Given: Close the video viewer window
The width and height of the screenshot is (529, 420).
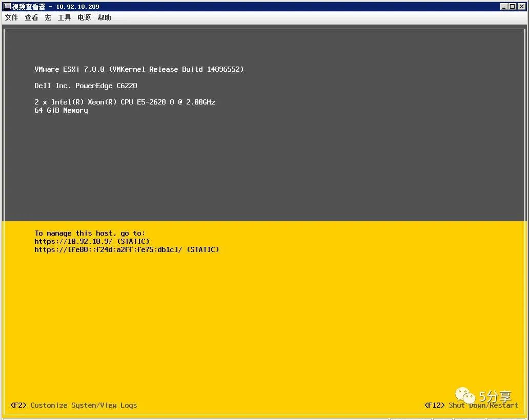Looking at the screenshot, I should (x=521, y=7).
